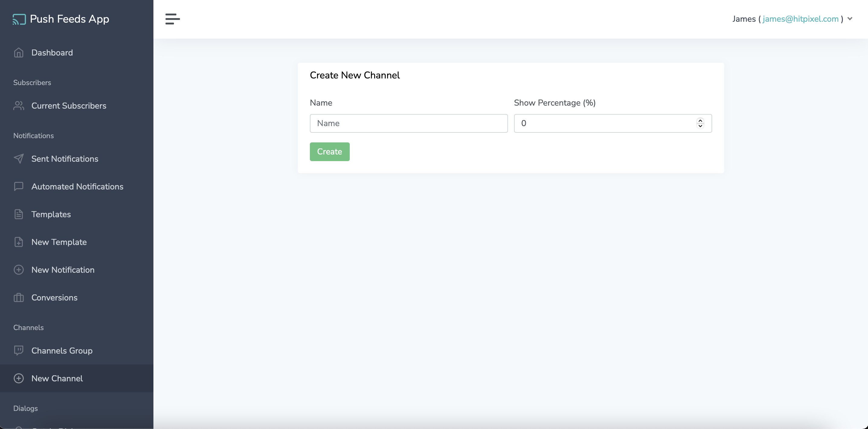Click the Current Subscribers people icon
Screen dimensions: 868x429
pos(18,106)
